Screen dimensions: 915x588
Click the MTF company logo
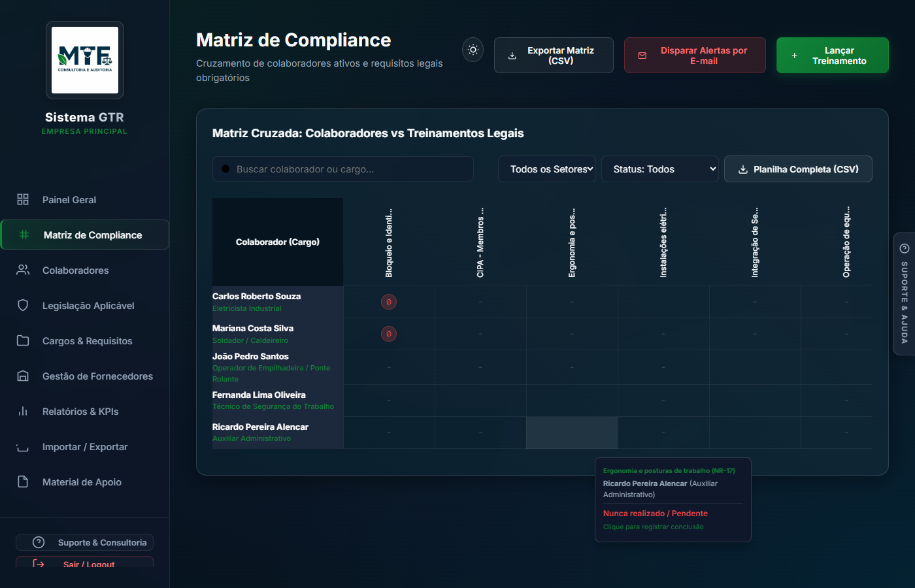[x=85, y=60]
